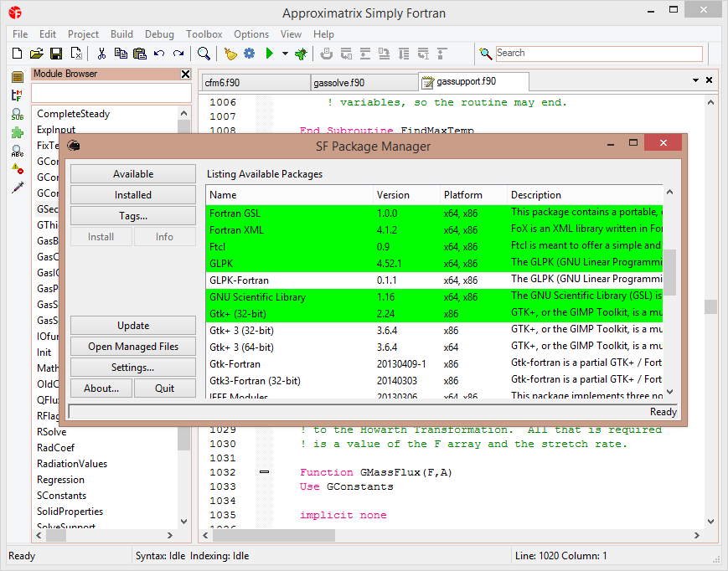This screenshot has width=728, height=571.
Task: Build the project with the blue gear icon
Action: 250,54
